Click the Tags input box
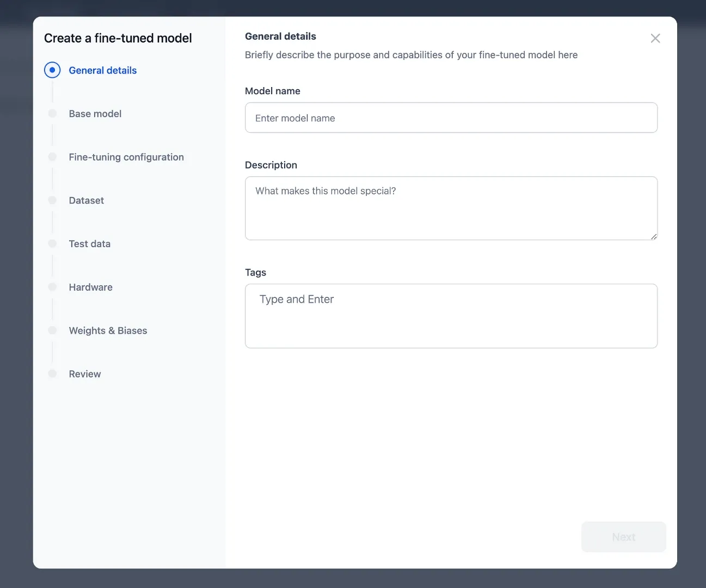 (451, 316)
